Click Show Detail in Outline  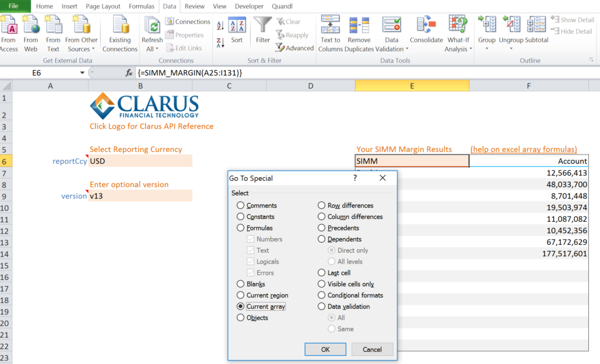click(x=572, y=19)
